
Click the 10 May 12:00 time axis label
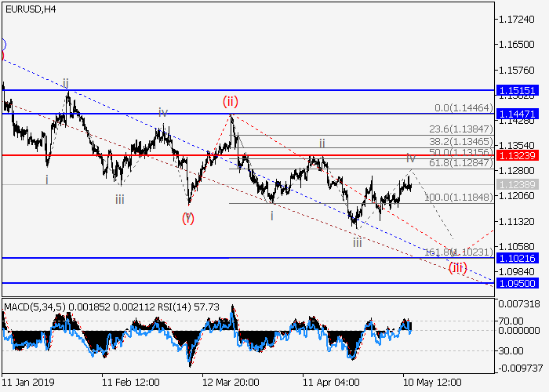(431, 382)
